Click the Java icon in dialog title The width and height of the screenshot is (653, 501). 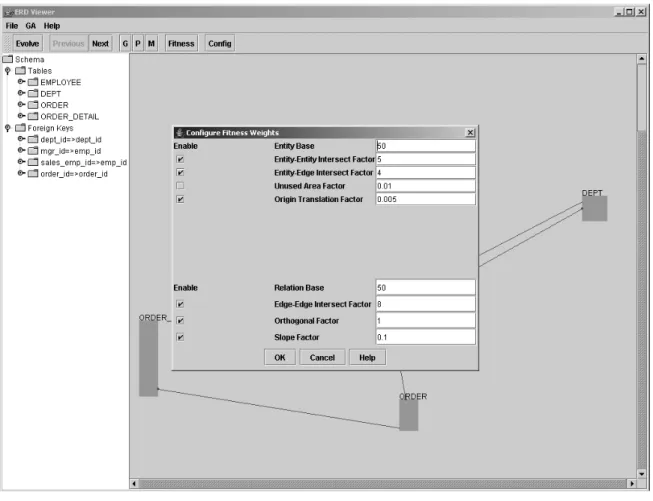179,132
